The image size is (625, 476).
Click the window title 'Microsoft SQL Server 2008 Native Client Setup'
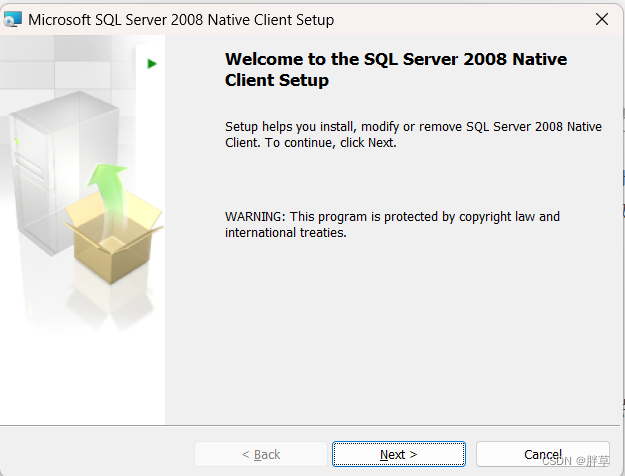pos(181,20)
